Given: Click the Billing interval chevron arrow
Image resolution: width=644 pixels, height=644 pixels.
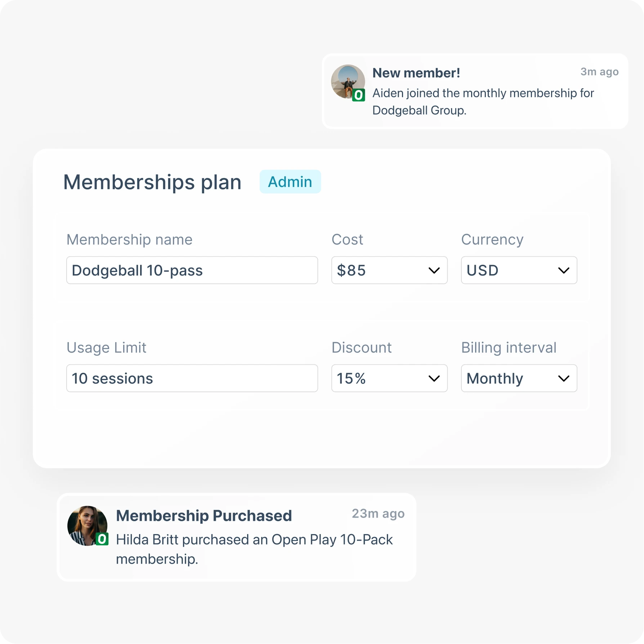Looking at the screenshot, I should tap(564, 379).
